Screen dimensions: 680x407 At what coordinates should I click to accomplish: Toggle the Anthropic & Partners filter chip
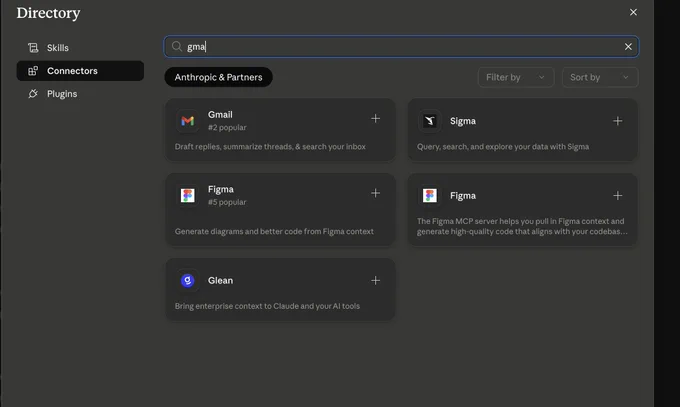pyautogui.click(x=219, y=77)
